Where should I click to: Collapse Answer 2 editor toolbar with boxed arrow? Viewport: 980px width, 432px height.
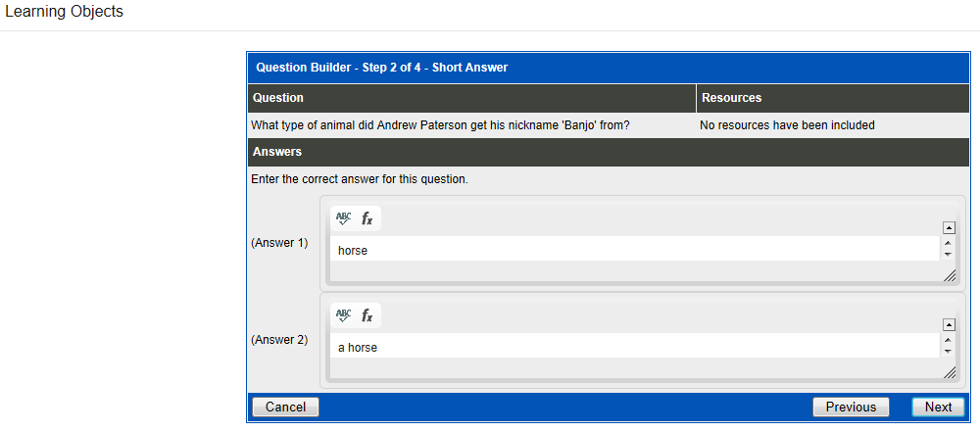[x=948, y=324]
